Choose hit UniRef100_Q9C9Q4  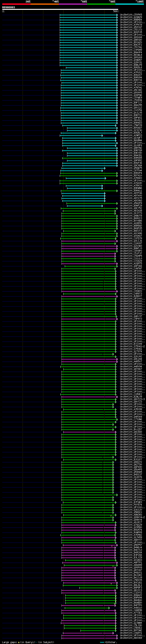coord(131,165)
